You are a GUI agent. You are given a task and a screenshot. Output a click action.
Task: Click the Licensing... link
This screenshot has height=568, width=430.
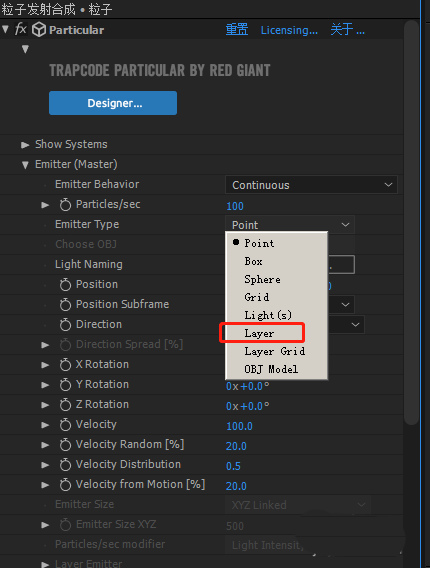[289, 30]
